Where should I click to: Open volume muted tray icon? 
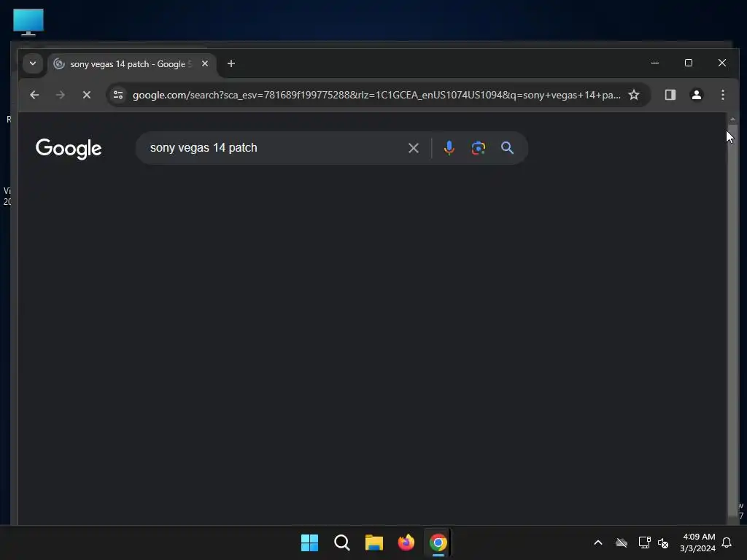663,542
